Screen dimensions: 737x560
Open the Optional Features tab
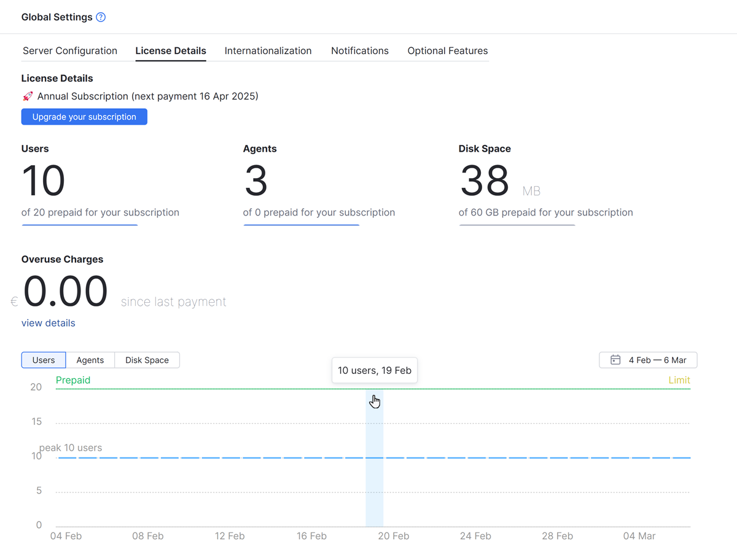447,51
